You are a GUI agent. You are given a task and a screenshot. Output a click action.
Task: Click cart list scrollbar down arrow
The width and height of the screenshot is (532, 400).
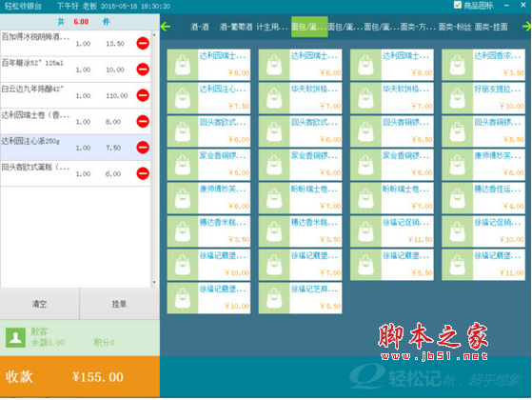[154, 282]
